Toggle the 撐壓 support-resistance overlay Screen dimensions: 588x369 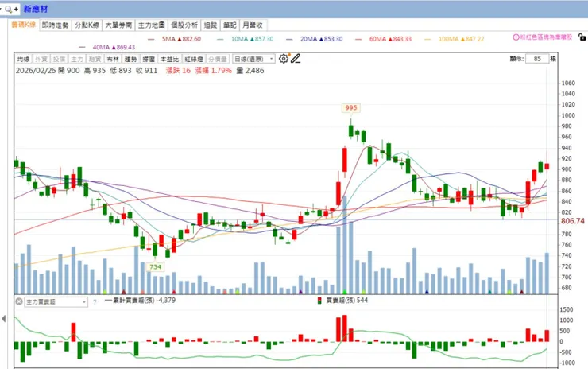(149, 59)
